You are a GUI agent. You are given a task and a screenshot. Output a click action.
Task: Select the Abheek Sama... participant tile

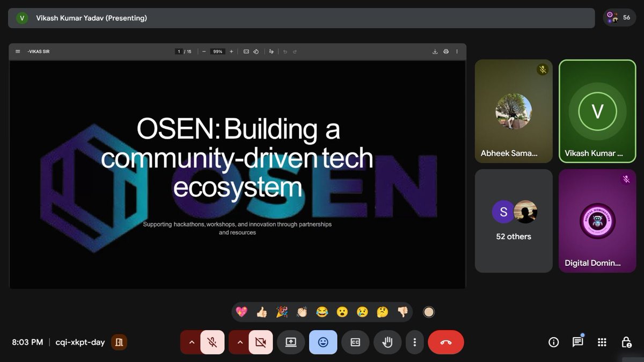coord(514,111)
